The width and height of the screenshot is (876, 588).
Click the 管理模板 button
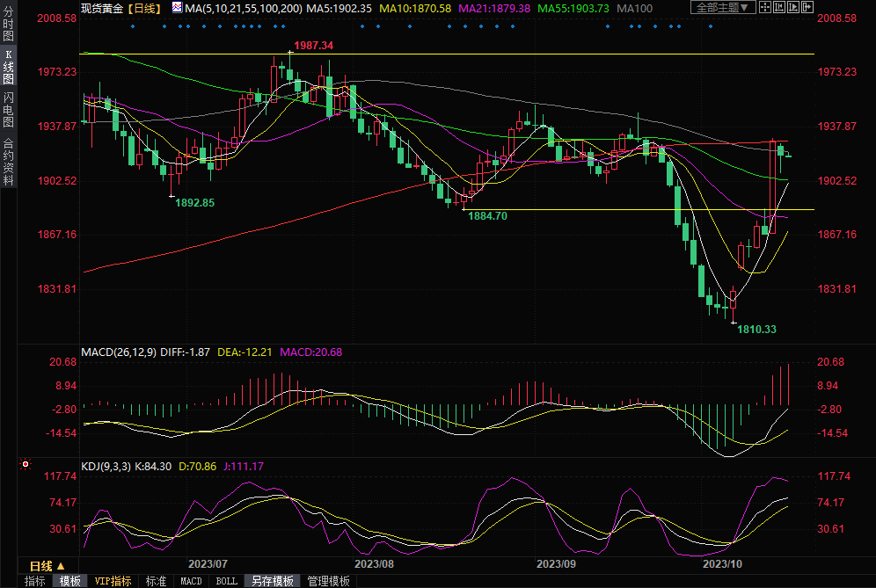click(328, 581)
